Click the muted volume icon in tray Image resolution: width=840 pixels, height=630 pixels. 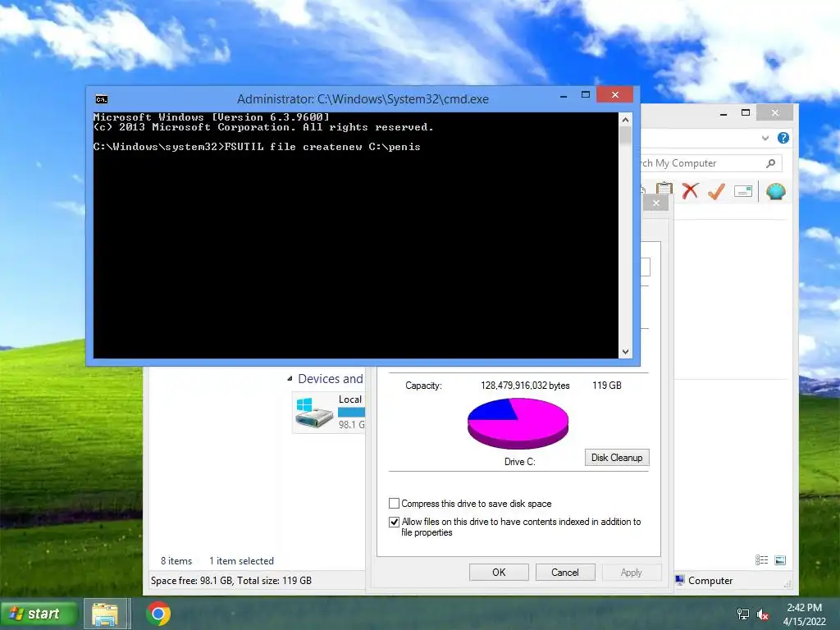click(762, 614)
